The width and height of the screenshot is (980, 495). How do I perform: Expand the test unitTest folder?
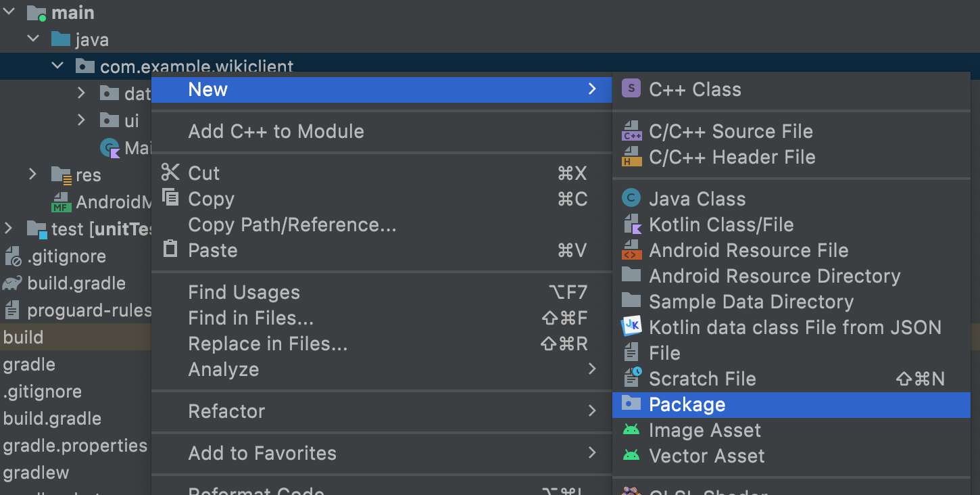tap(8, 229)
